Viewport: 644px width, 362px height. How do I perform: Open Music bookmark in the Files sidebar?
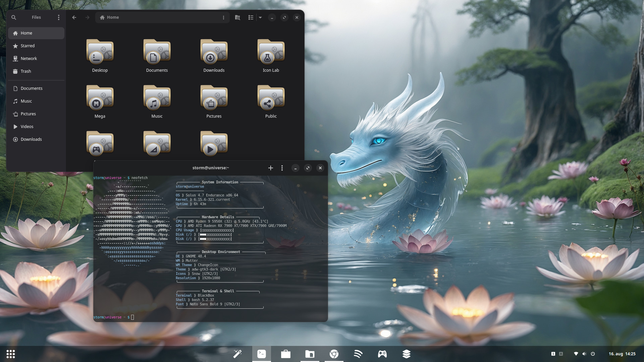(x=36, y=101)
